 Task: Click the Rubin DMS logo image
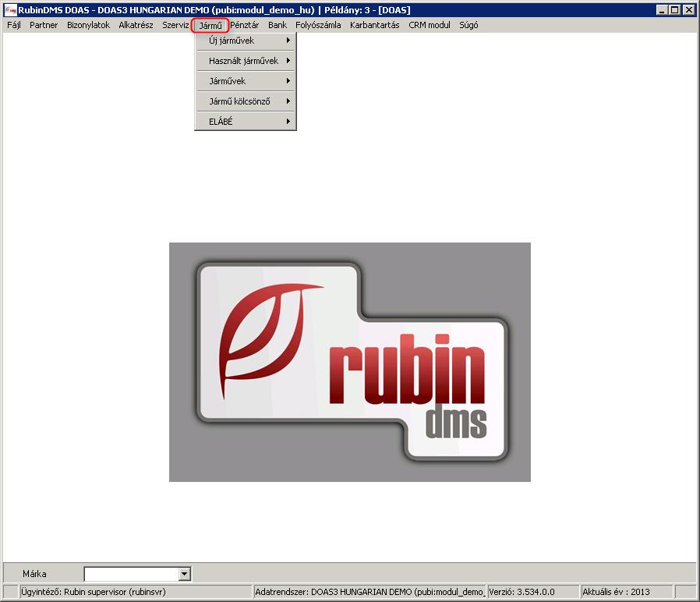click(x=350, y=362)
